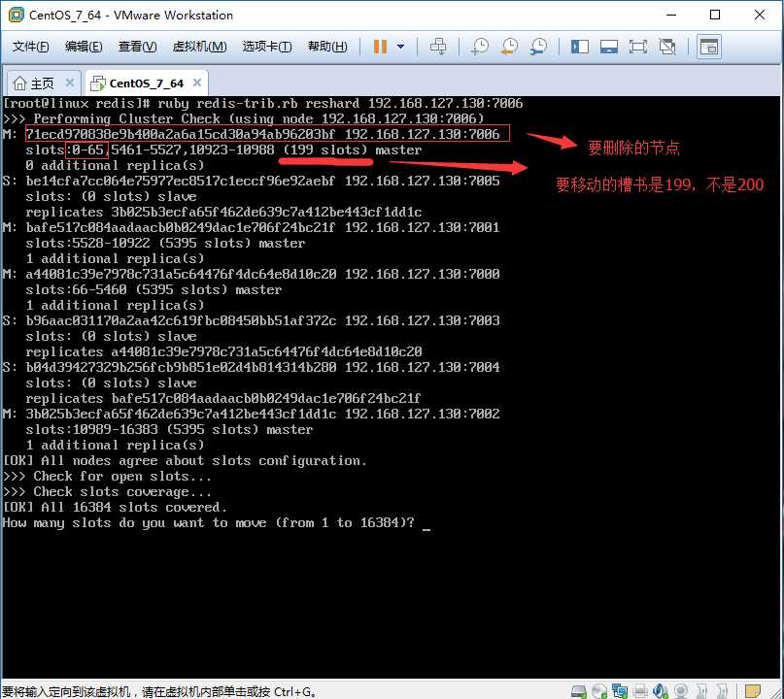Click the sound card status icon
The width and height of the screenshot is (784, 699).
pos(661,691)
